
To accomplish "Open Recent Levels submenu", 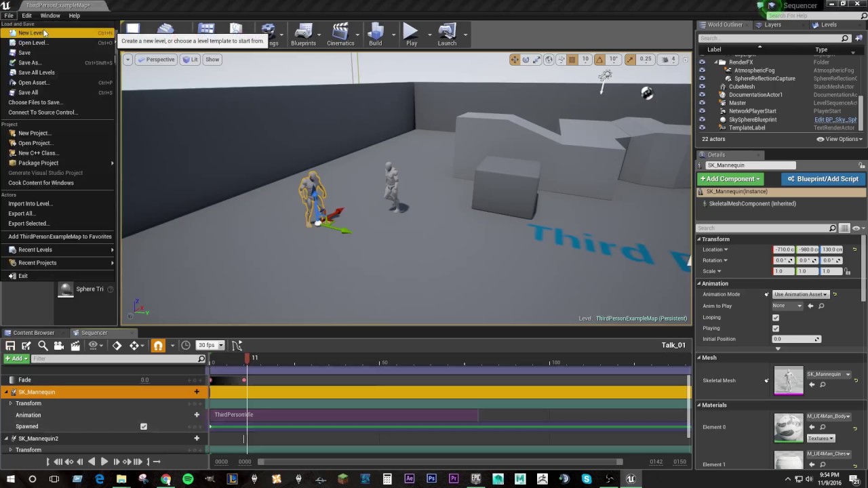I will 58,249.
